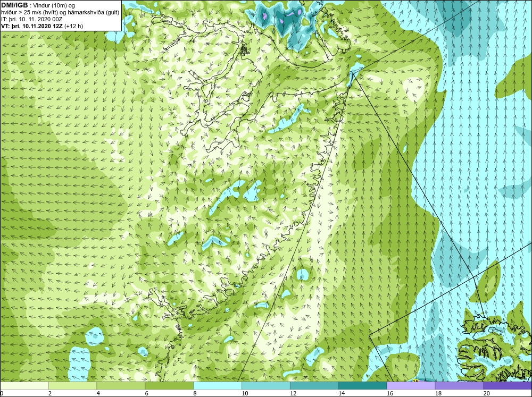This screenshot has width=532, height=397.
Task: Click the light green 2–4 m/s legend swatch
Action: pyautogui.click(x=72, y=386)
